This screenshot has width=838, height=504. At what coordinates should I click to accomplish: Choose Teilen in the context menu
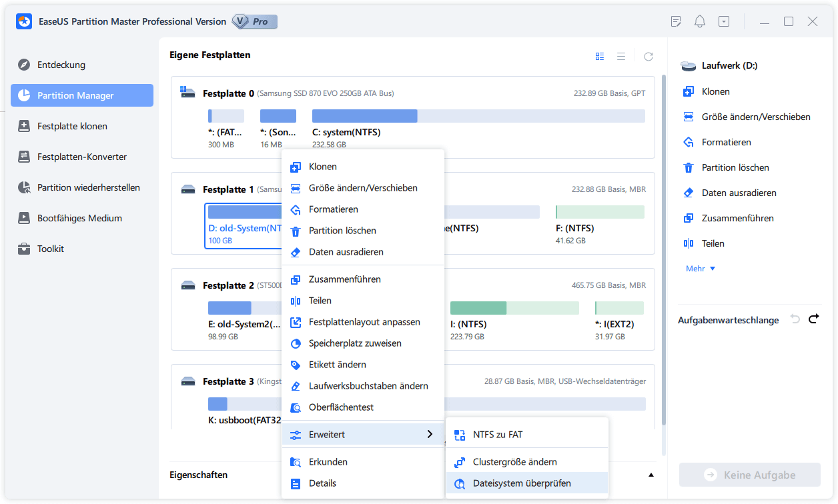tap(363, 301)
